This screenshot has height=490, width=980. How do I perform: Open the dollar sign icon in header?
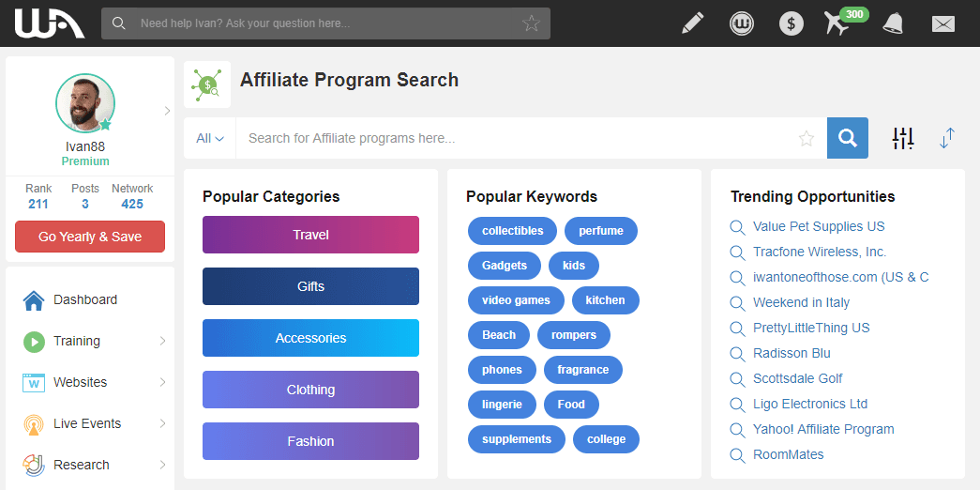792,23
